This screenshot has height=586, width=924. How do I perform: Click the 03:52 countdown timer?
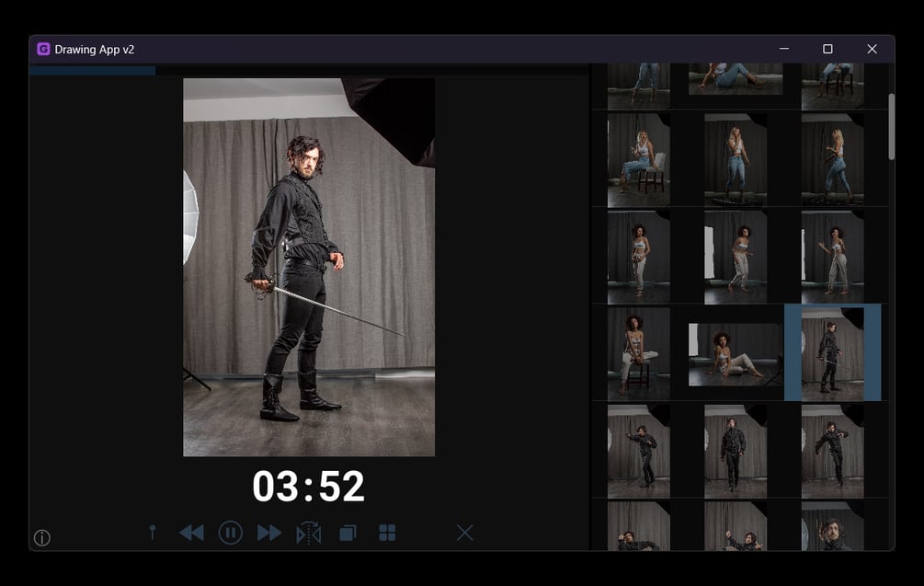(308, 487)
